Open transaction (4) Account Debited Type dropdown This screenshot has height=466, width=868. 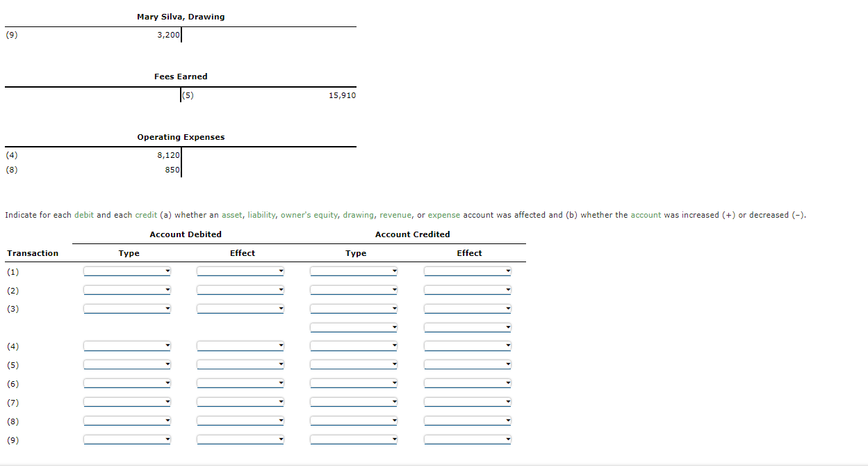127,346
